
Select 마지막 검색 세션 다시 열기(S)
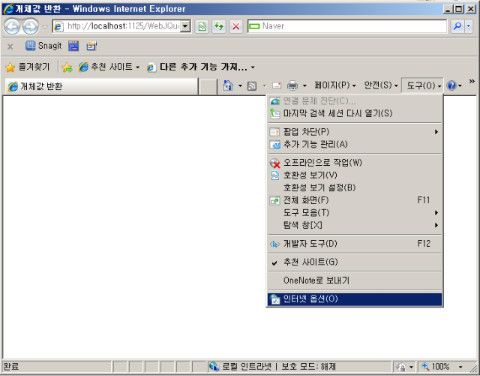point(355,113)
